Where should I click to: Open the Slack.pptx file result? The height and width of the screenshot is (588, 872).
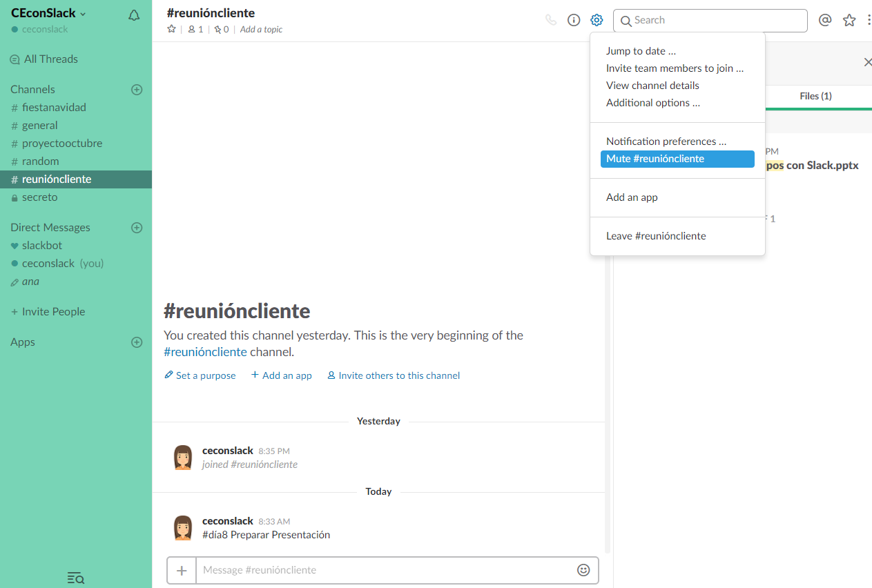tap(812, 166)
